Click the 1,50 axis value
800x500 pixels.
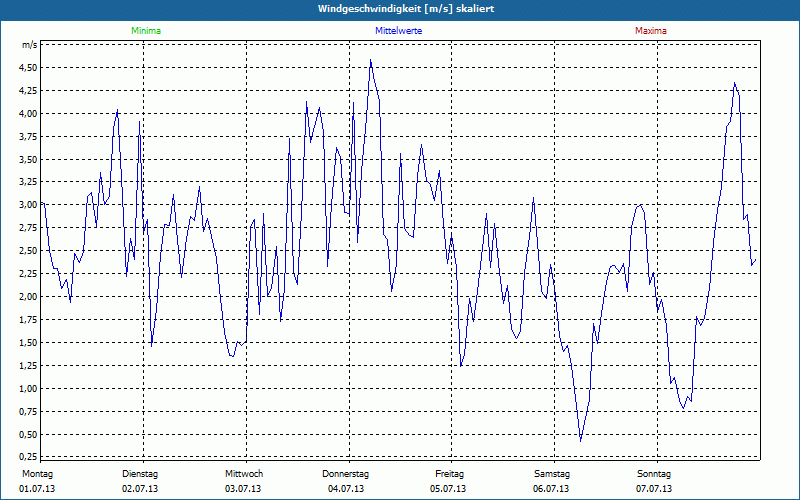point(29,343)
